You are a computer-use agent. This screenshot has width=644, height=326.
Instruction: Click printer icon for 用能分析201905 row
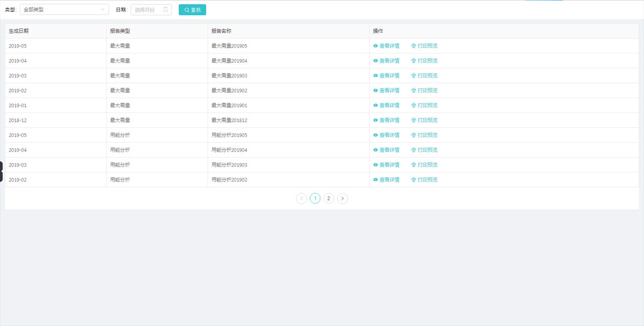[x=414, y=135]
